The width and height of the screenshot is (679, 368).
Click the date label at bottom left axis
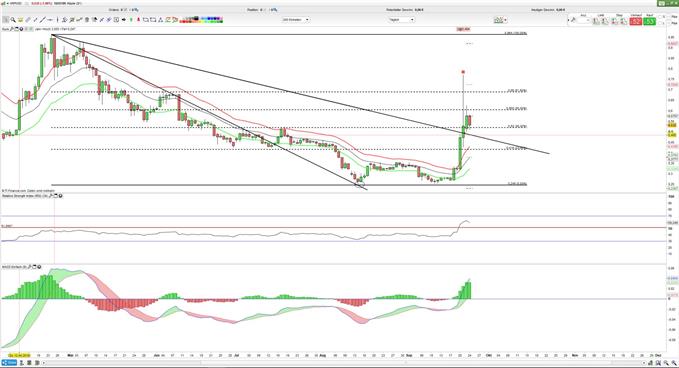click(x=19, y=355)
